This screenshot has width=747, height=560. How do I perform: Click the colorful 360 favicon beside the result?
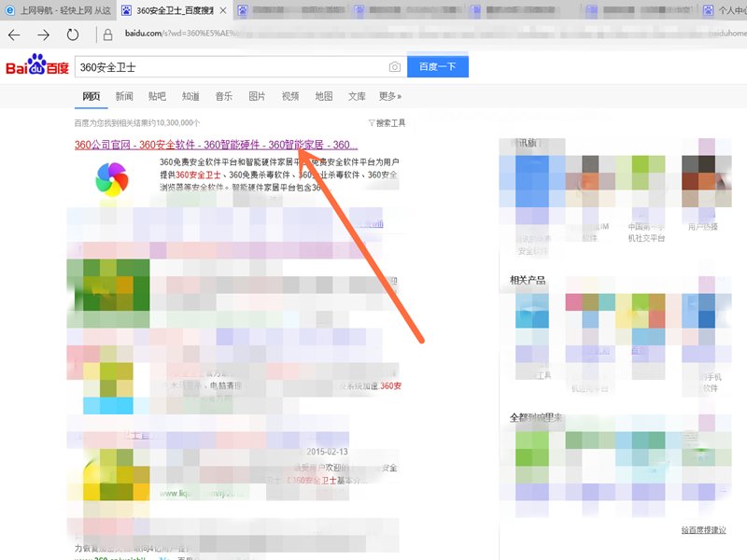click(113, 177)
